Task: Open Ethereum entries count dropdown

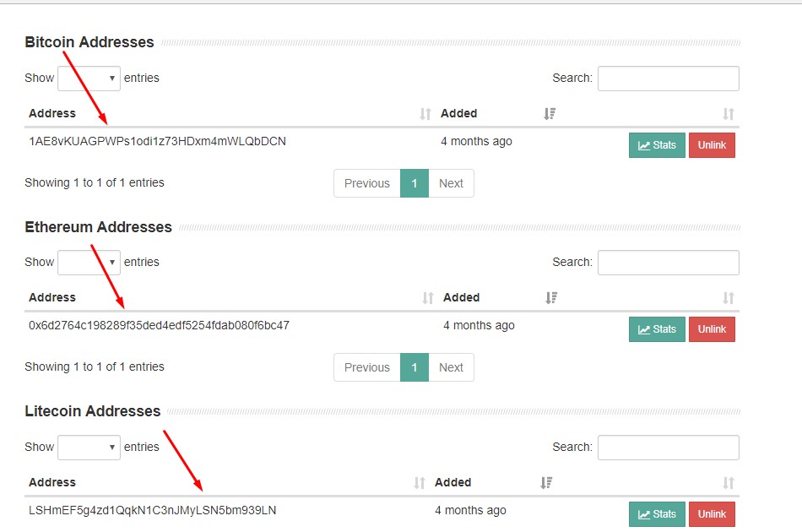Action: coord(89,263)
